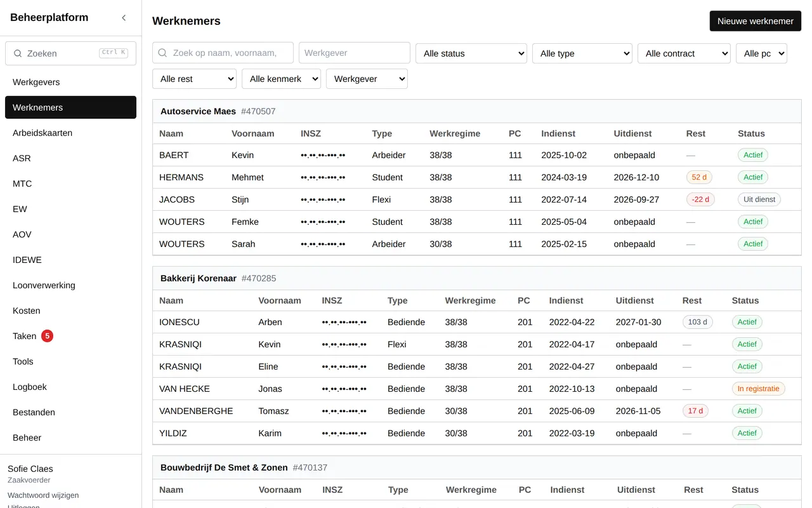This screenshot has height=508, width=812.
Task: Open the Alle type dropdown
Action: (582, 53)
